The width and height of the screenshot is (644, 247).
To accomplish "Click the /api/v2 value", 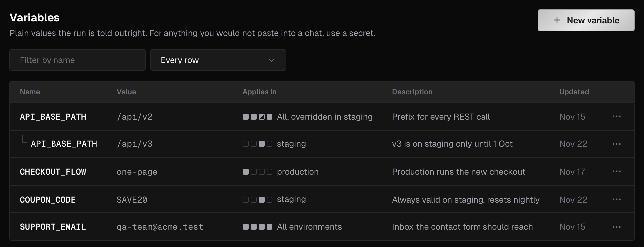I will [135, 117].
